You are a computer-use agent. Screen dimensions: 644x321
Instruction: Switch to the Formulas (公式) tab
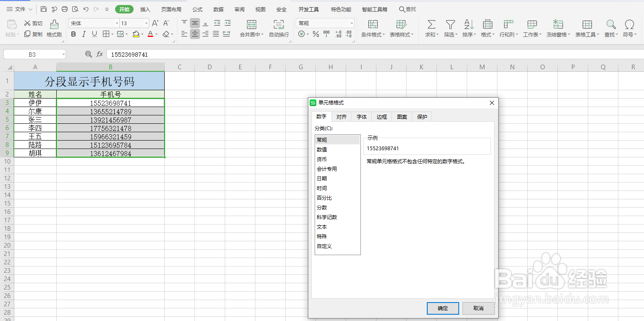(x=197, y=9)
